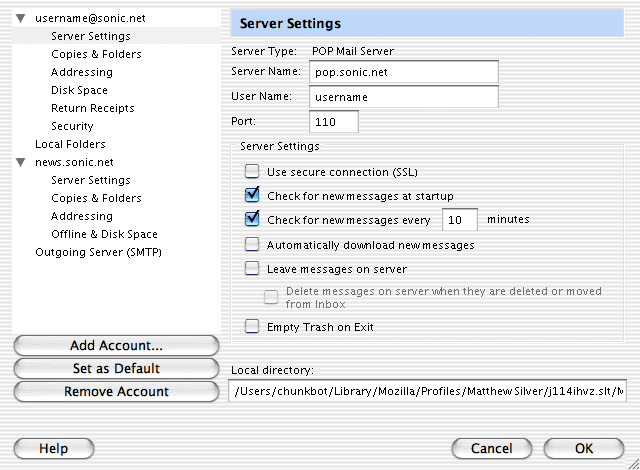Click the minutes interval field
The width and height of the screenshot is (640, 470).
click(460, 219)
